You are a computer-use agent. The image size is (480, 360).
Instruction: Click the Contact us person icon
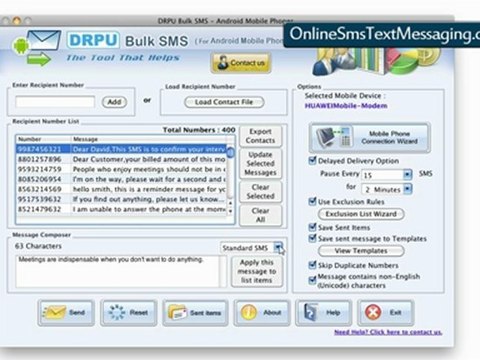pyautogui.click(x=222, y=63)
